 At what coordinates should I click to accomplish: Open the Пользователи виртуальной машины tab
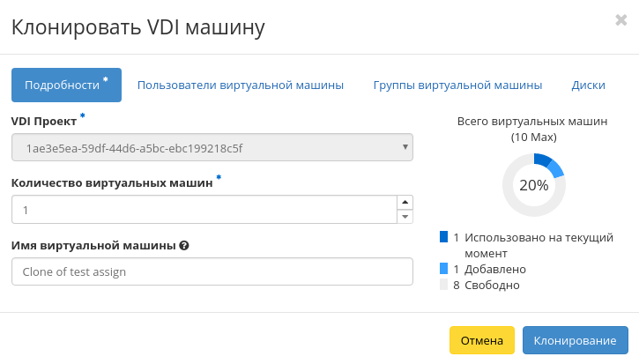point(240,85)
